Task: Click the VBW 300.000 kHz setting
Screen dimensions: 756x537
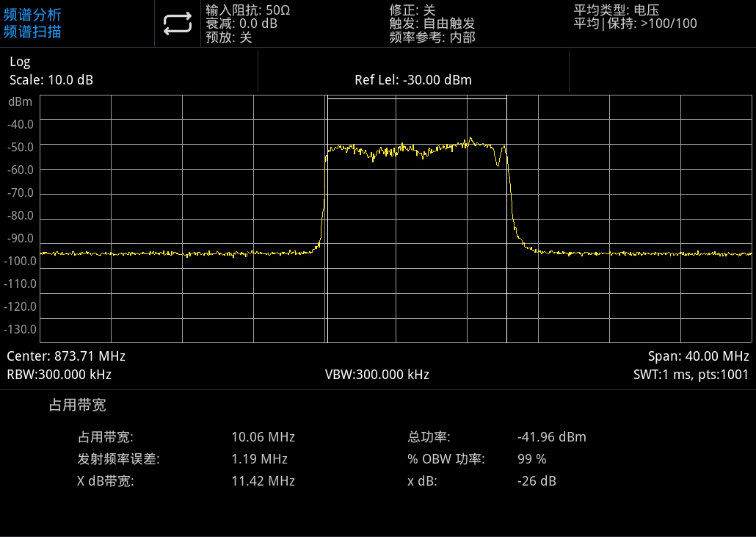Action: [377, 375]
